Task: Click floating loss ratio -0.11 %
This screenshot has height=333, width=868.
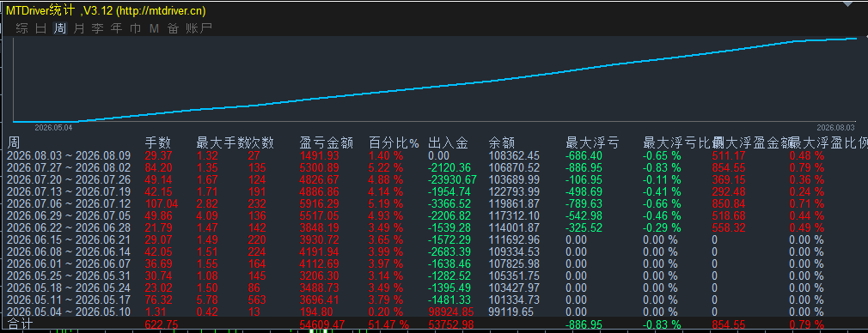Action: [x=662, y=179]
